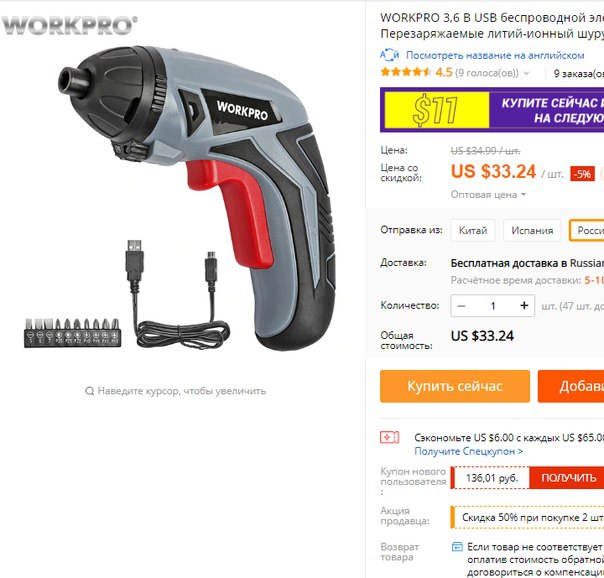The image size is (604, 578).
Task: Click the ПОЛУЧИТЬ coupon button
Action: tap(567, 477)
